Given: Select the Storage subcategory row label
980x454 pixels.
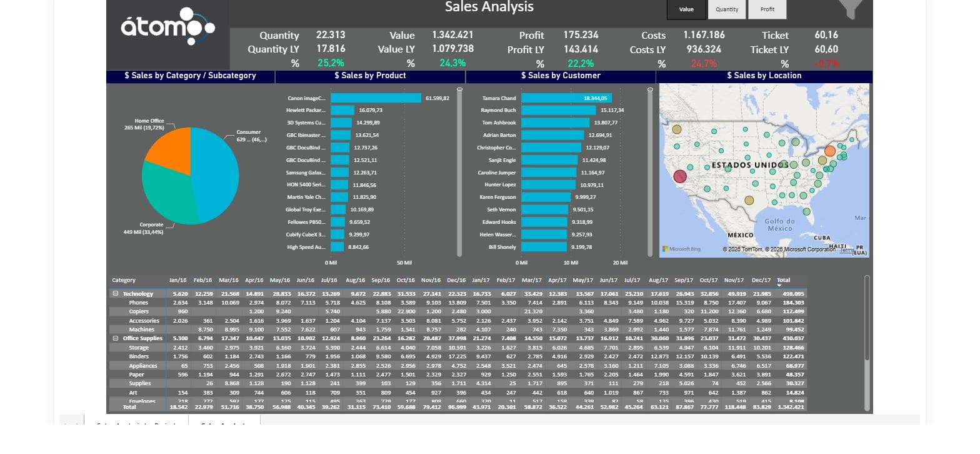Looking at the screenshot, I should (x=139, y=348).
